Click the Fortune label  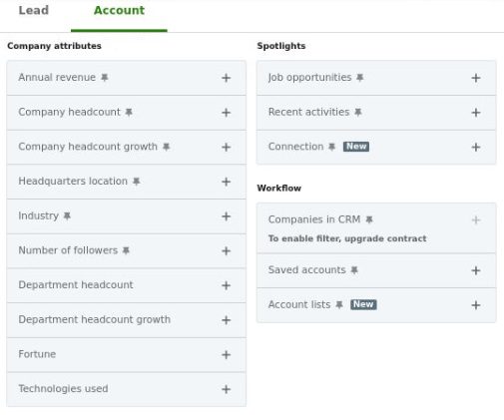click(x=37, y=354)
